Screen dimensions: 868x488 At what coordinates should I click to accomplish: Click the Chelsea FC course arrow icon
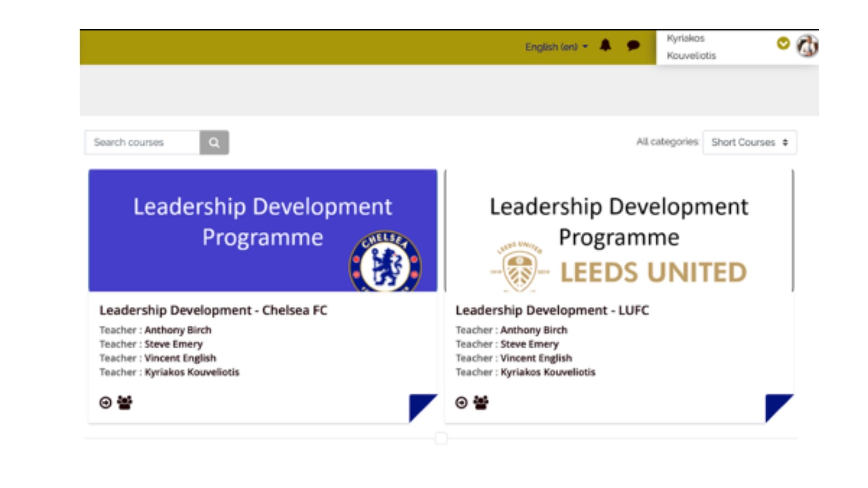point(105,403)
